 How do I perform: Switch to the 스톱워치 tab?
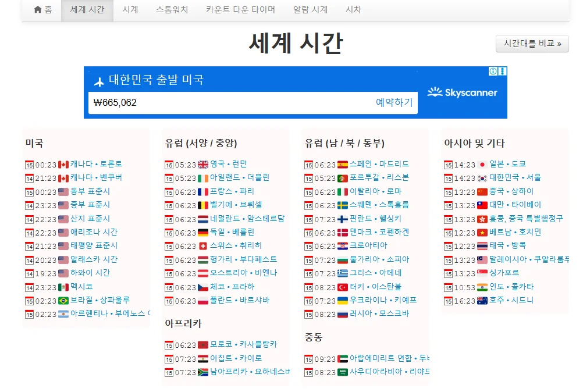170,9
